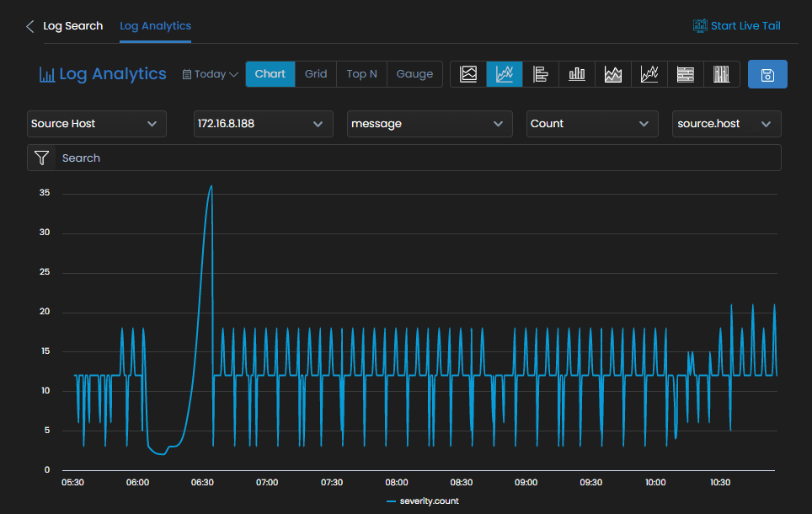Choose the vertical bar chart icon
The image size is (812, 514).
(x=577, y=74)
